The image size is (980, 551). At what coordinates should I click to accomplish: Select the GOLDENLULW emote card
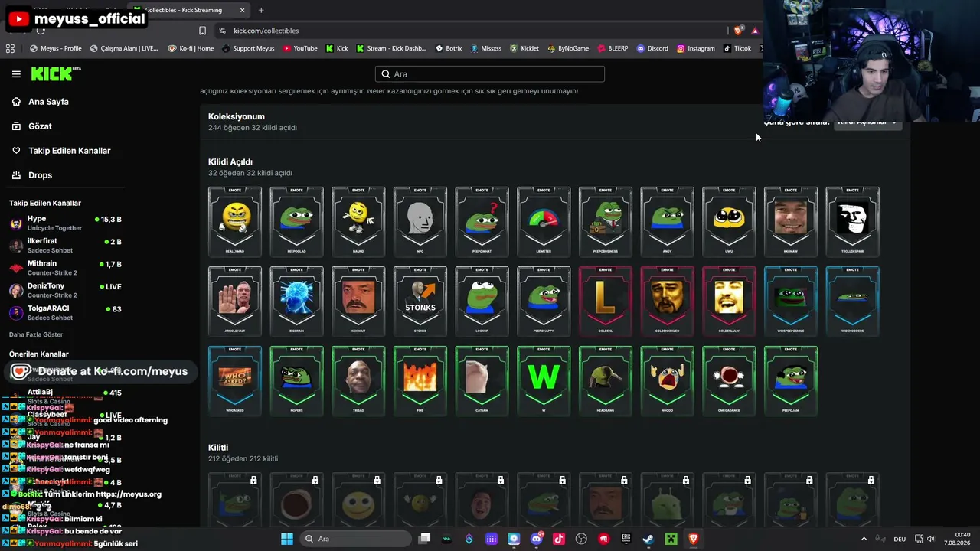(729, 302)
